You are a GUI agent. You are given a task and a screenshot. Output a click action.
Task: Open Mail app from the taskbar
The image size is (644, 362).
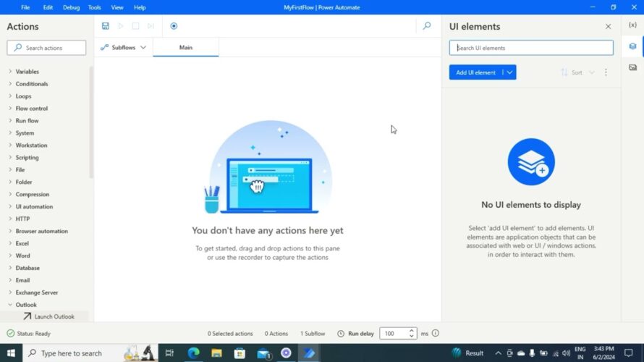(x=263, y=353)
